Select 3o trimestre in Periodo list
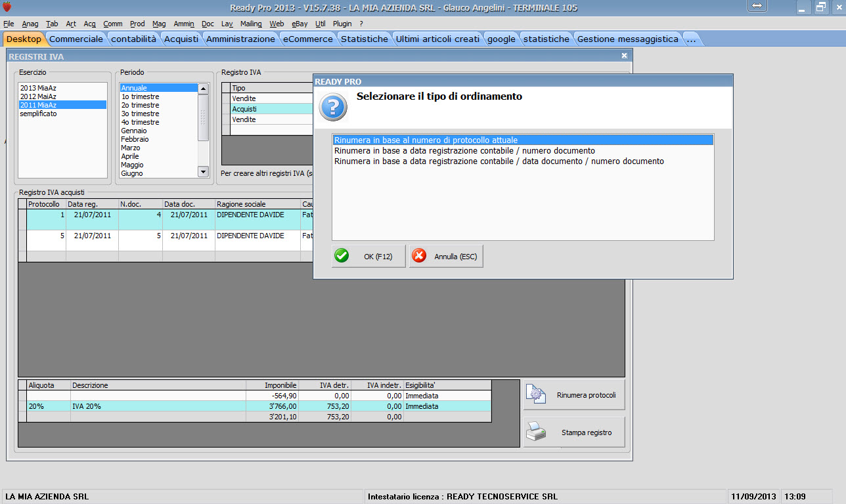846x504 pixels. [x=158, y=114]
